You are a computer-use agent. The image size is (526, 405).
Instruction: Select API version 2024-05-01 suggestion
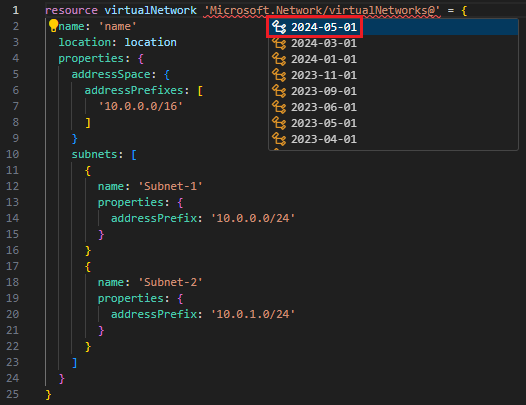tap(393, 27)
